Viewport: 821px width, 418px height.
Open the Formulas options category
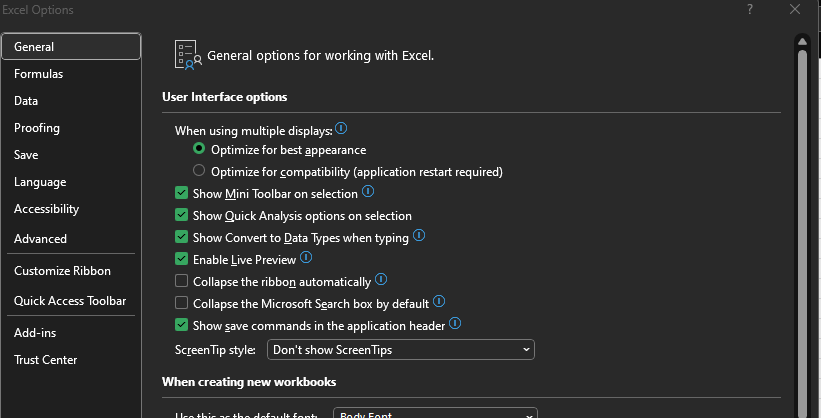[39, 74]
